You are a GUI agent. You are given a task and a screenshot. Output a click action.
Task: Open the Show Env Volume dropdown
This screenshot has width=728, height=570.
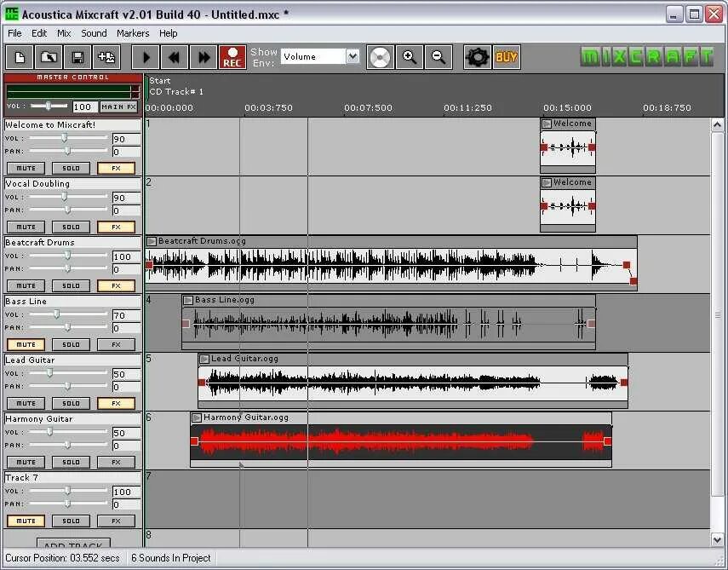pos(353,57)
